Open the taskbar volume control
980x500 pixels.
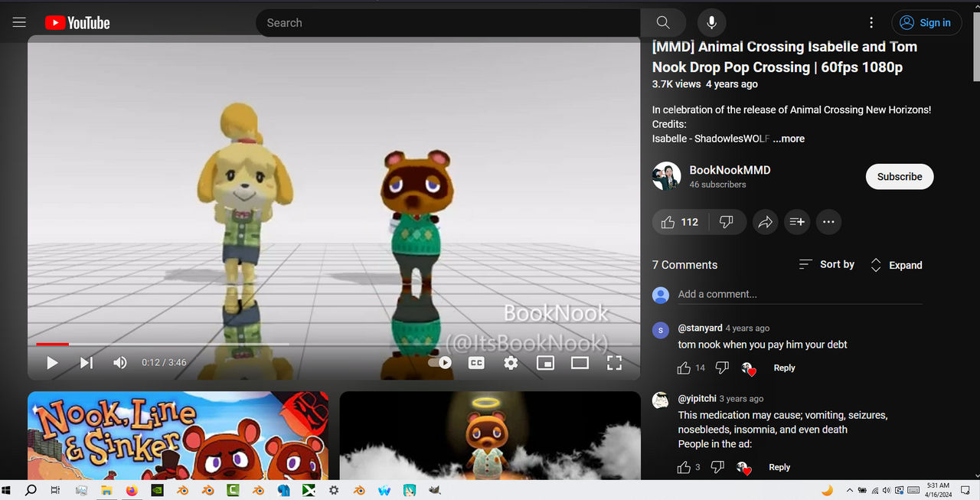pyautogui.click(x=886, y=490)
